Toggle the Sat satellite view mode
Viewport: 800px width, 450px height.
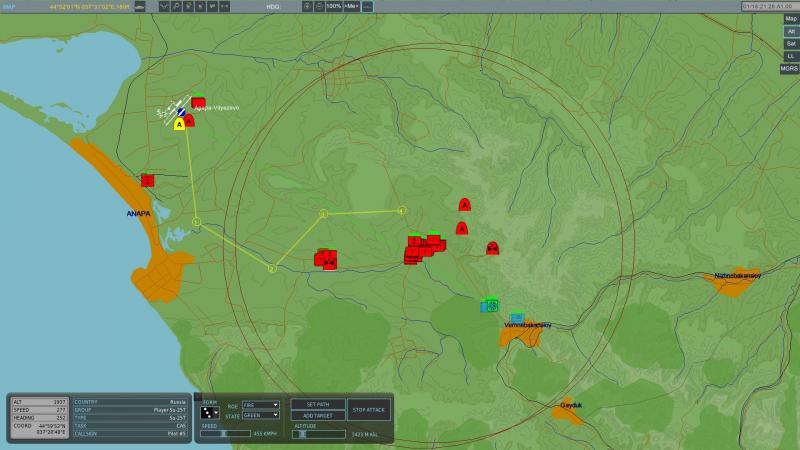coord(790,44)
